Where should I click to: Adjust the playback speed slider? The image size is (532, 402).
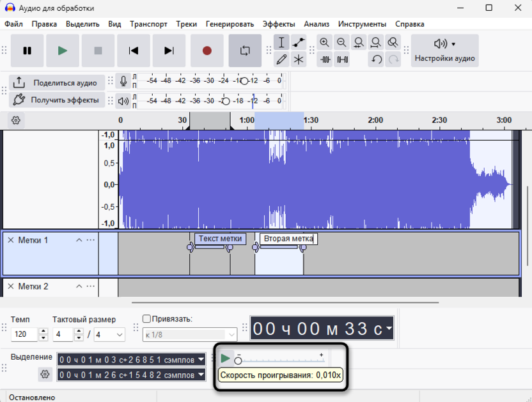click(280, 360)
